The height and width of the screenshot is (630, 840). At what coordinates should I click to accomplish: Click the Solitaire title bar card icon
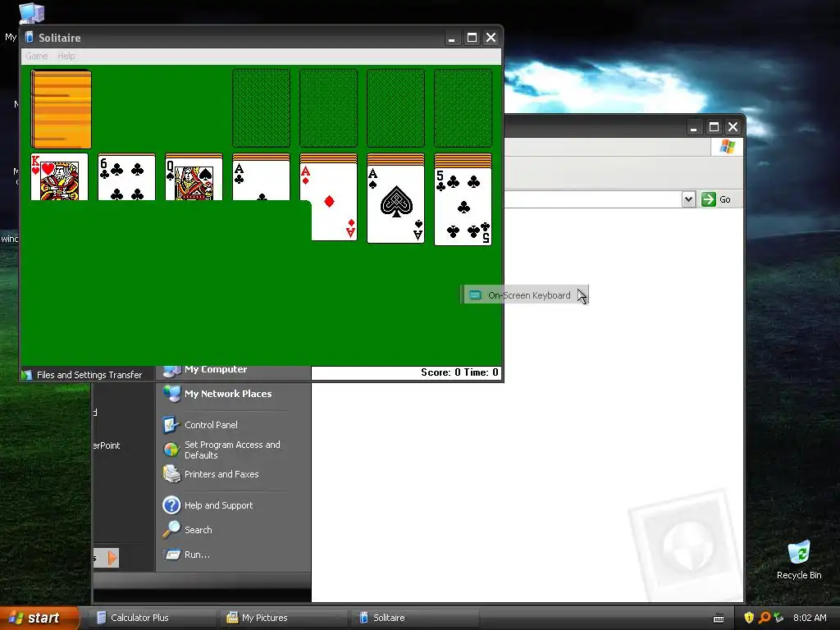pos(30,37)
